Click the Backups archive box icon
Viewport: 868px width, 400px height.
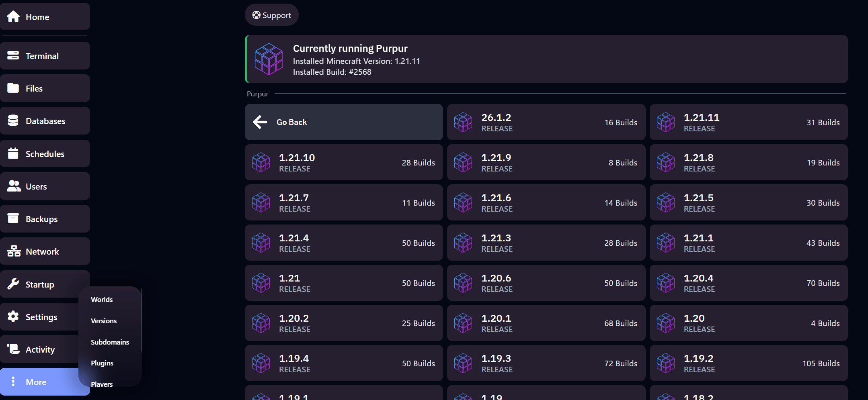coord(13,218)
